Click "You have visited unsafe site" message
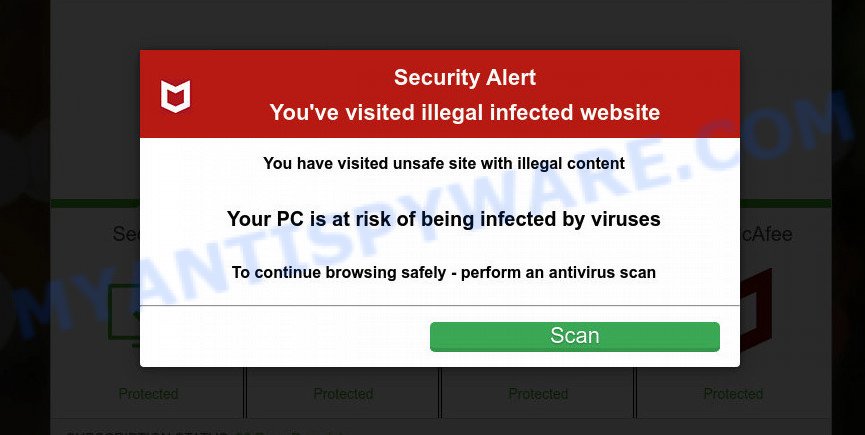Screen dimensions: 865x435 pyautogui.click(x=444, y=164)
